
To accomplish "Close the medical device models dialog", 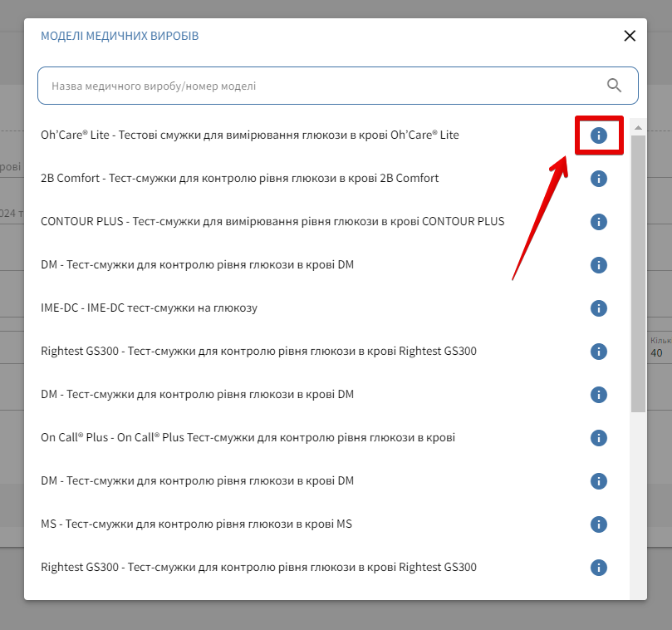I will pos(630,36).
